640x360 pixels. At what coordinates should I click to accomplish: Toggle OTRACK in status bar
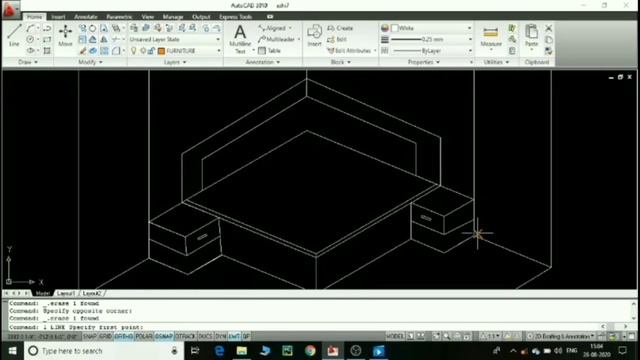(185, 336)
